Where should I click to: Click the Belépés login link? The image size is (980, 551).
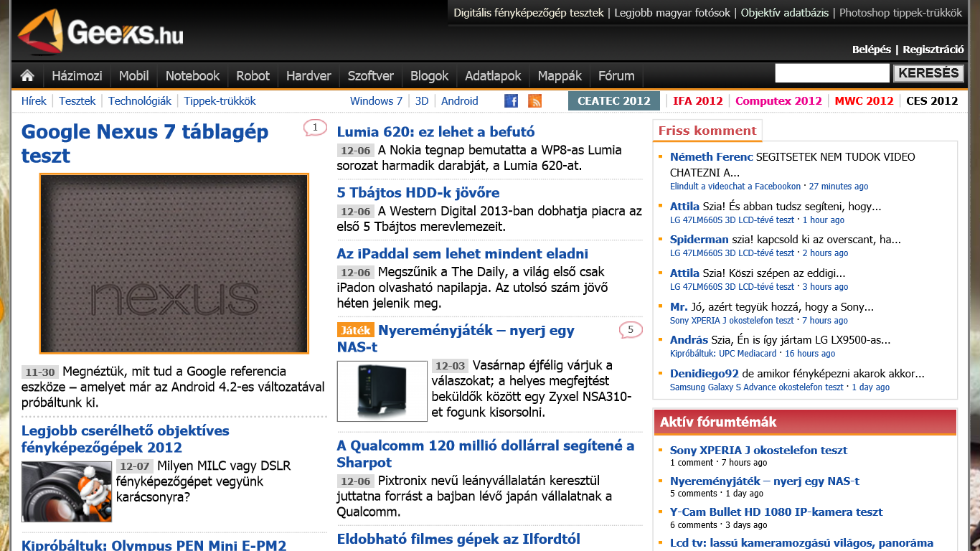871,50
